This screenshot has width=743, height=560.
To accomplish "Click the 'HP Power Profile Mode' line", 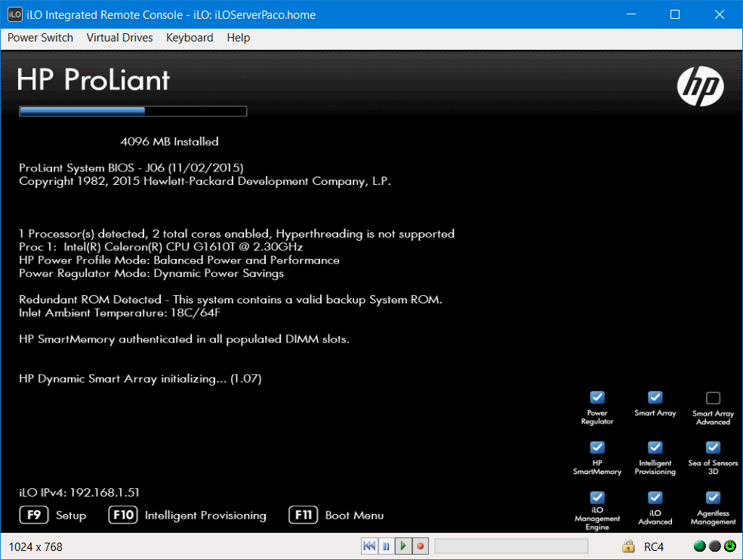I will click(179, 260).
